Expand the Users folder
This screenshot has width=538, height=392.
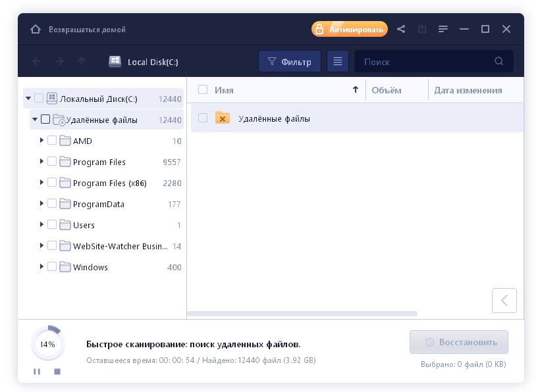pyautogui.click(x=41, y=224)
